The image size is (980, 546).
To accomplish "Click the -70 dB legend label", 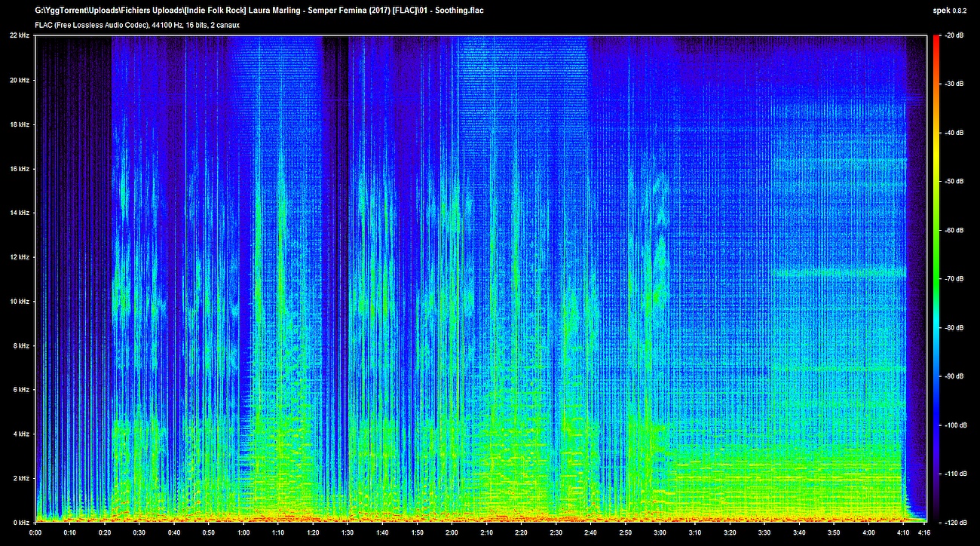I will (x=954, y=279).
